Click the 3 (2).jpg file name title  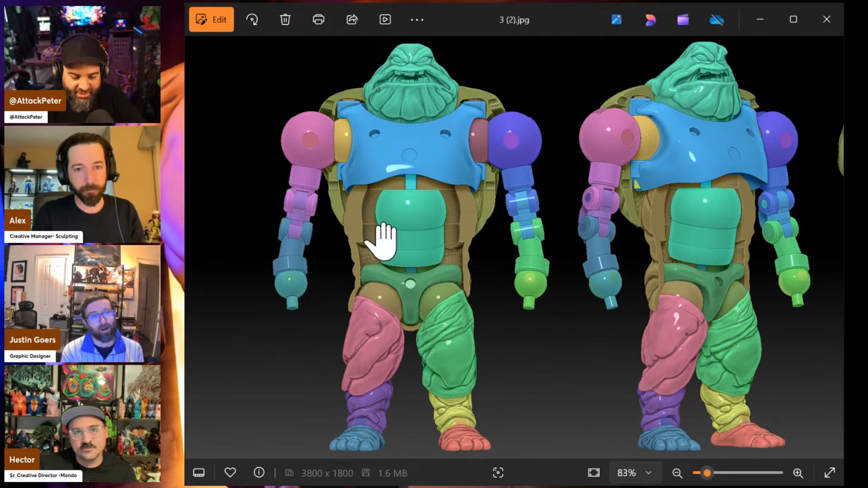click(514, 20)
